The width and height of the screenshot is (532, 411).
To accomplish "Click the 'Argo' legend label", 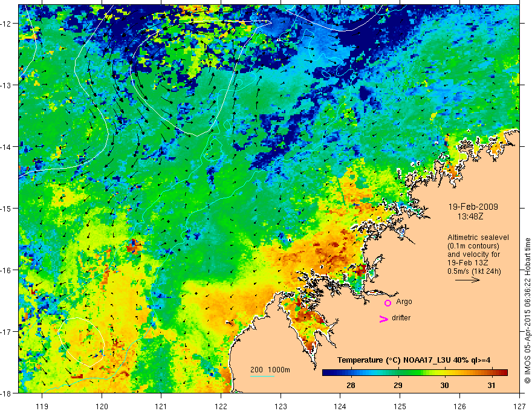I will click(x=404, y=302).
